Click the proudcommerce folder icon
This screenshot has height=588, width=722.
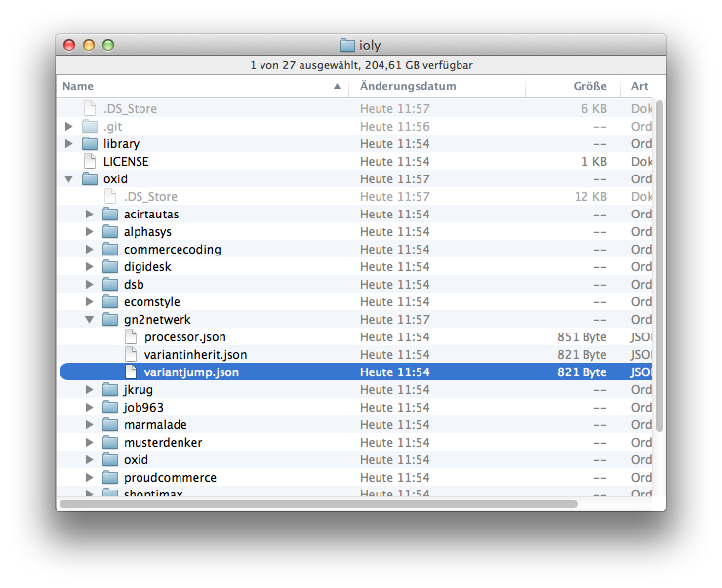pyautogui.click(x=110, y=477)
